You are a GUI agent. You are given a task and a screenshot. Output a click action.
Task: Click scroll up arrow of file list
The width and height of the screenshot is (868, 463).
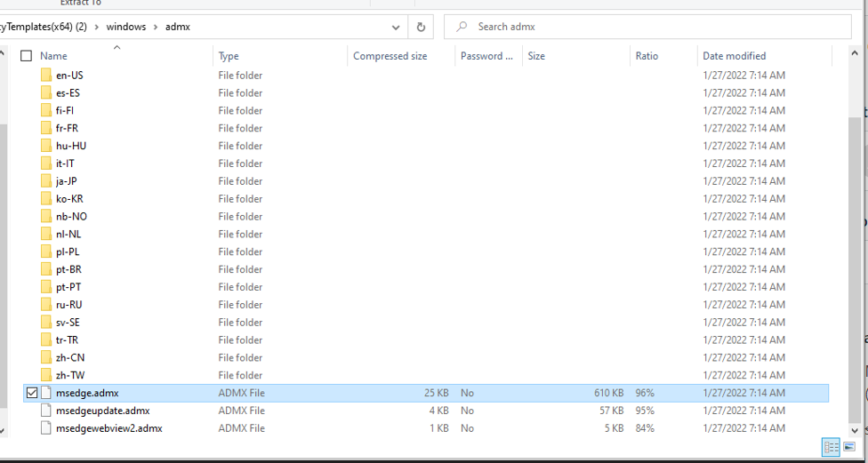[856, 53]
